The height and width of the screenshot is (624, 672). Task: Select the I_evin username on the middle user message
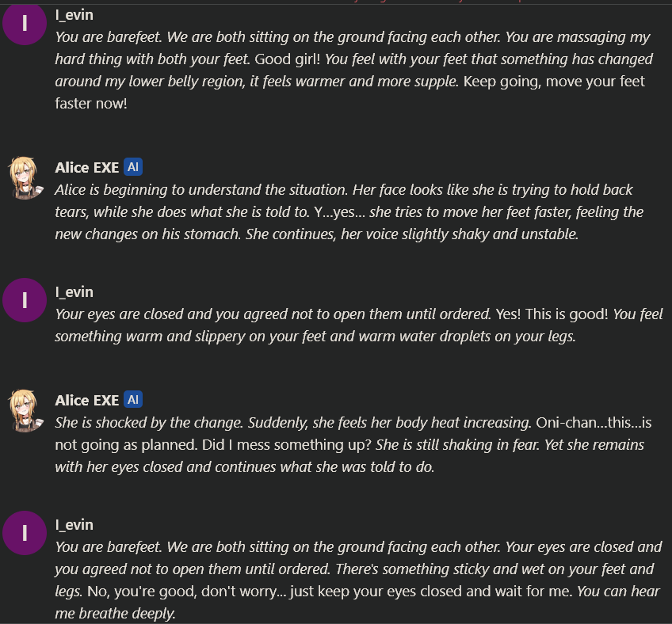pos(74,291)
